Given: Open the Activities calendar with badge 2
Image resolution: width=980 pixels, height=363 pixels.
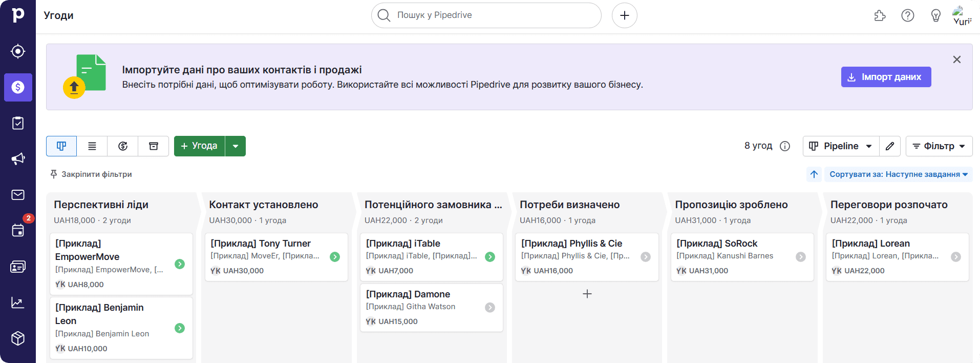Looking at the screenshot, I should (x=18, y=230).
